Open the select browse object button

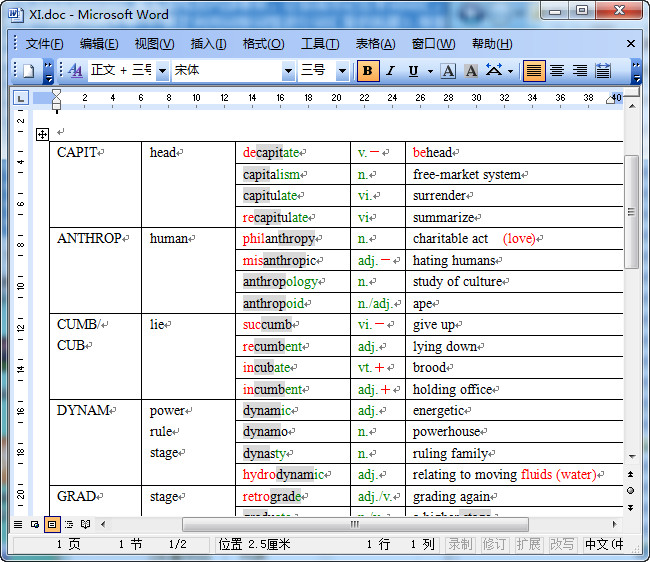click(631, 491)
